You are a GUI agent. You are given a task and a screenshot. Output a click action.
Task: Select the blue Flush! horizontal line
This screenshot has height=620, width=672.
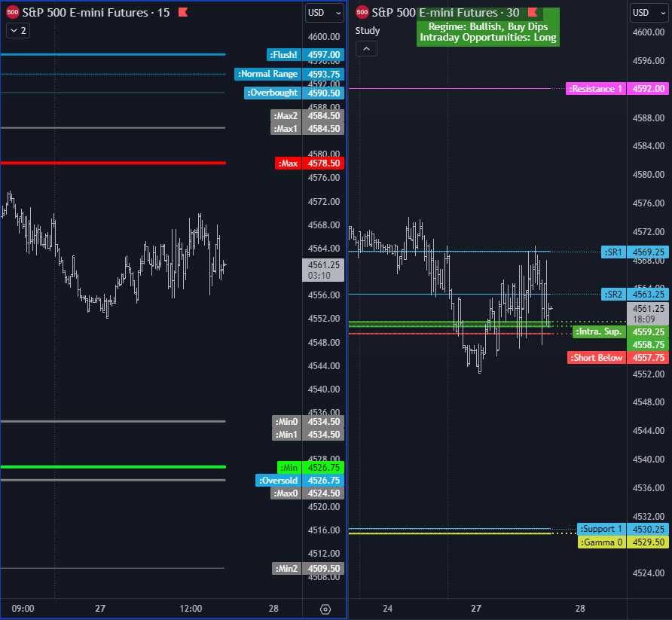click(x=113, y=54)
